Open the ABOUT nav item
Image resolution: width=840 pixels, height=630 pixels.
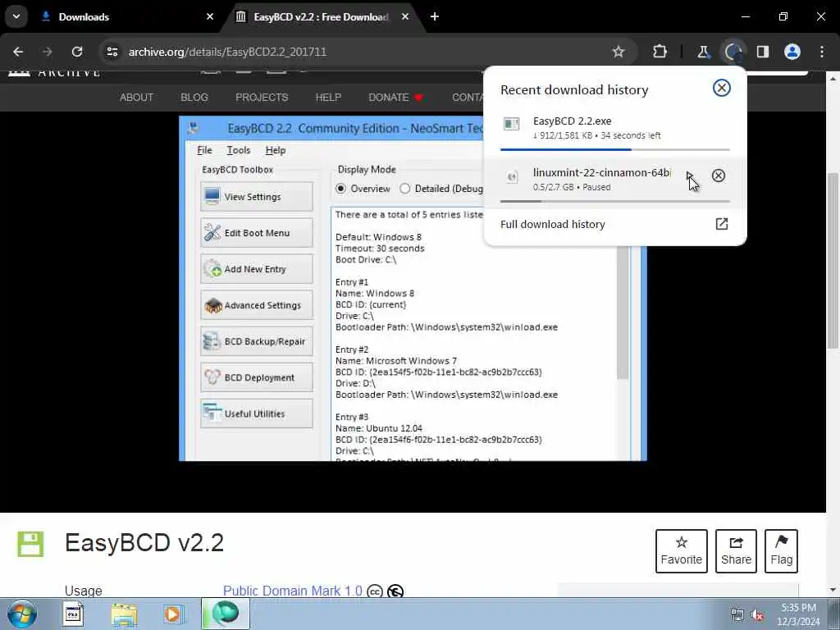click(x=136, y=98)
